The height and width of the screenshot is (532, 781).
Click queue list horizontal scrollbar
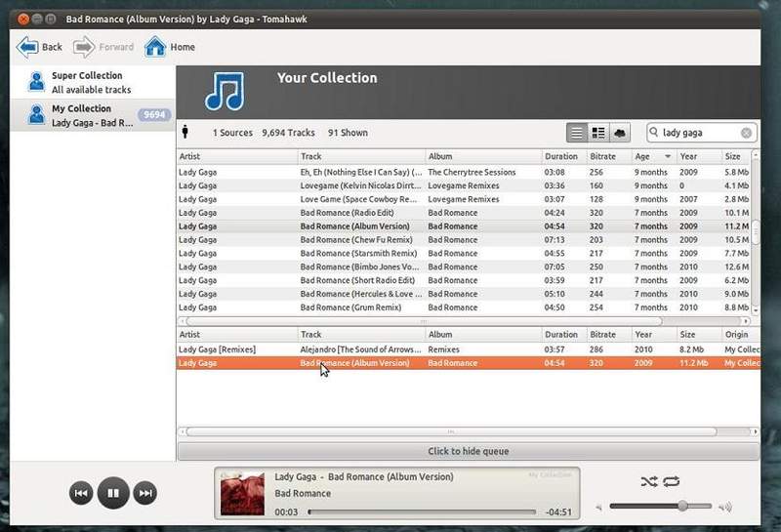click(451, 431)
